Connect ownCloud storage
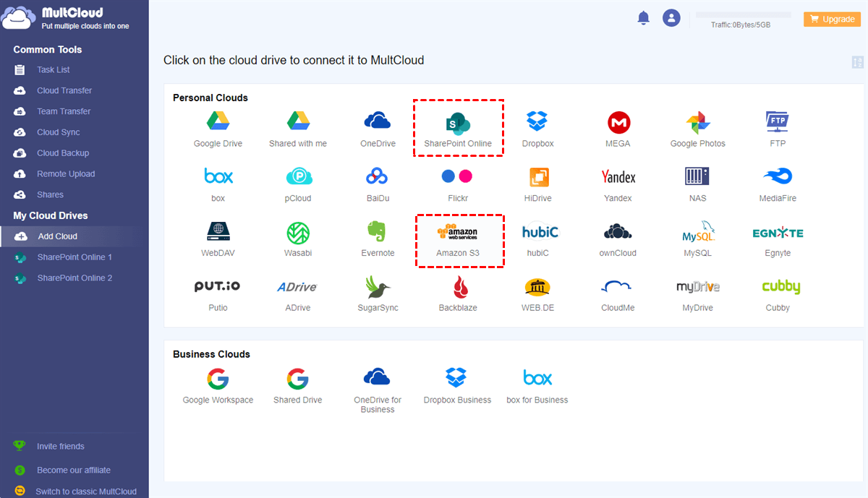The height and width of the screenshot is (498, 868). (618, 239)
